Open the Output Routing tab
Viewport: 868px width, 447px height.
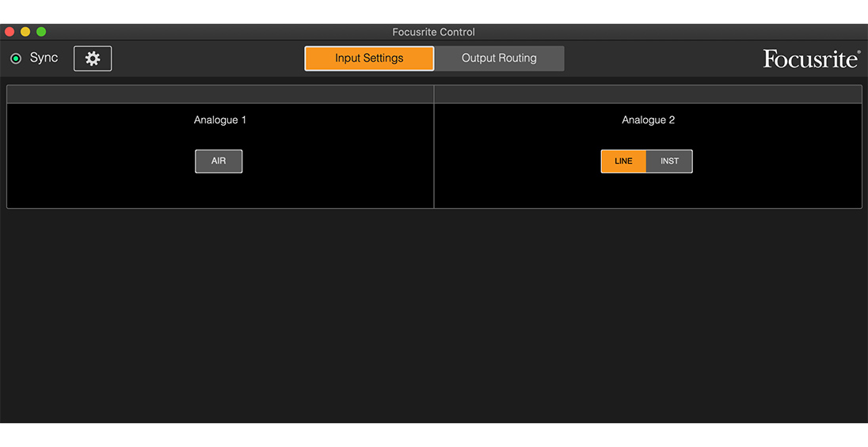[499, 58]
